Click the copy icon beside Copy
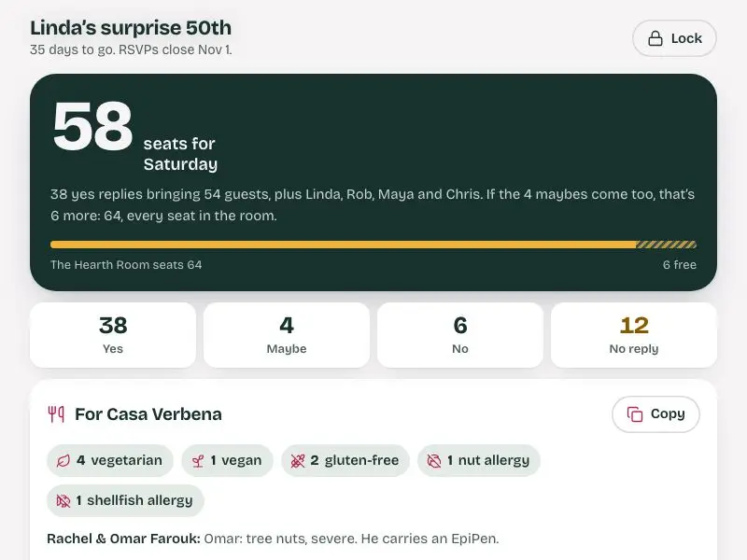The height and width of the screenshot is (560, 747). coord(635,414)
